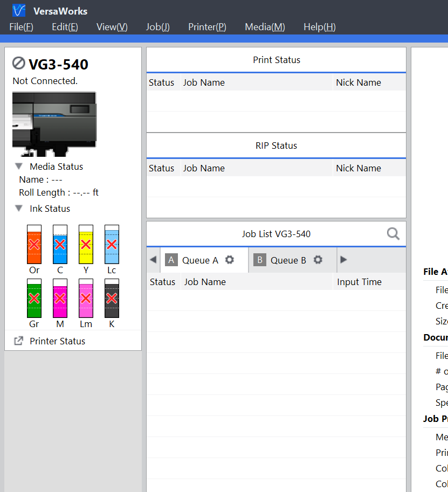The height and width of the screenshot is (492, 448).
Task: Open the File menu
Action: (22, 27)
